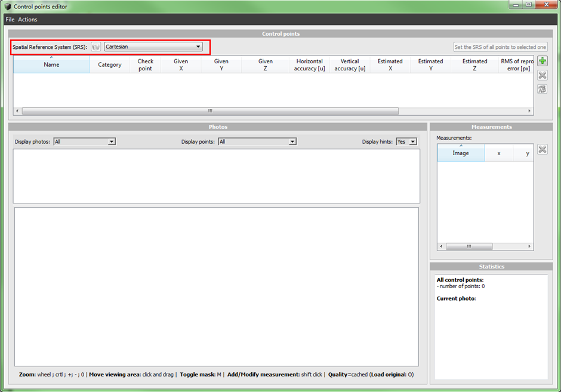Click the Given X column header
Viewport: 561px width, 392px height.
coord(181,65)
